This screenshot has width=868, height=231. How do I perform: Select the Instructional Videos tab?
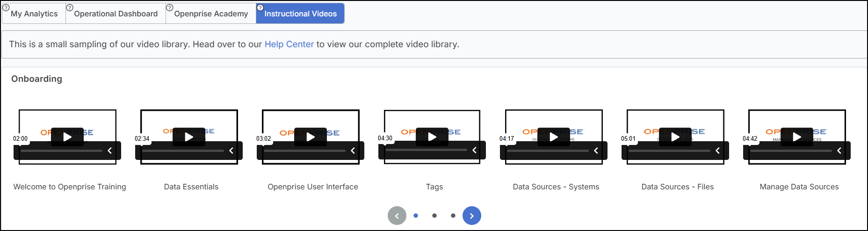click(300, 14)
